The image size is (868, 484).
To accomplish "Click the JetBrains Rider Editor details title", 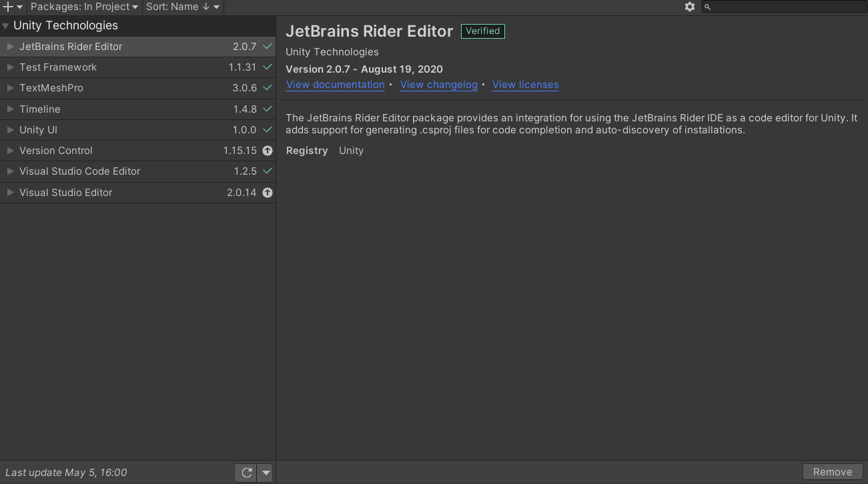I will point(370,31).
